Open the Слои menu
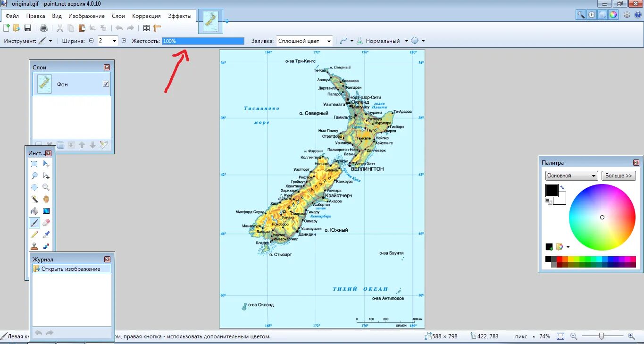Image resolution: width=644 pixels, height=344 pixels. (x=118, y=16)
